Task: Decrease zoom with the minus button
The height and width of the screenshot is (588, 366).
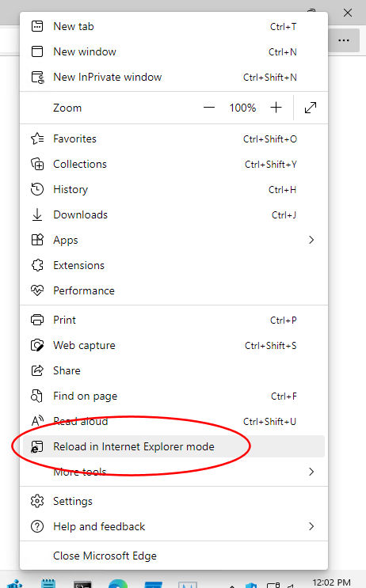Action: tap(209, 108)
